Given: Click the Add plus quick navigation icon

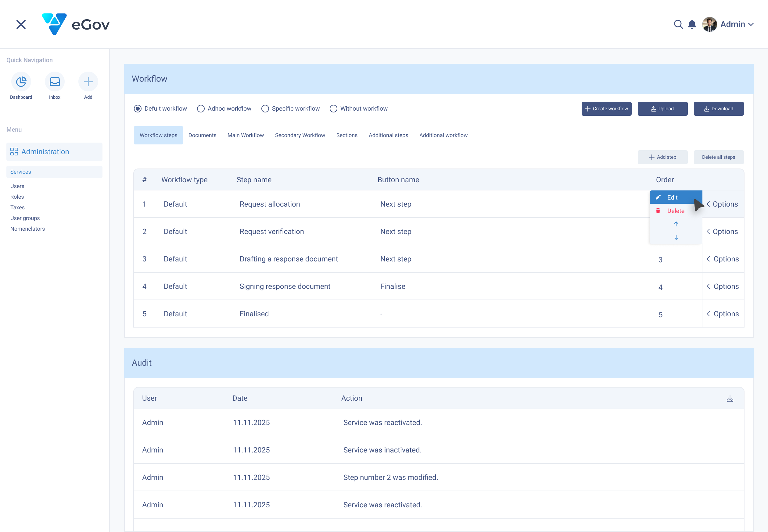Looking at the screenshot, I should coord(88,82).
